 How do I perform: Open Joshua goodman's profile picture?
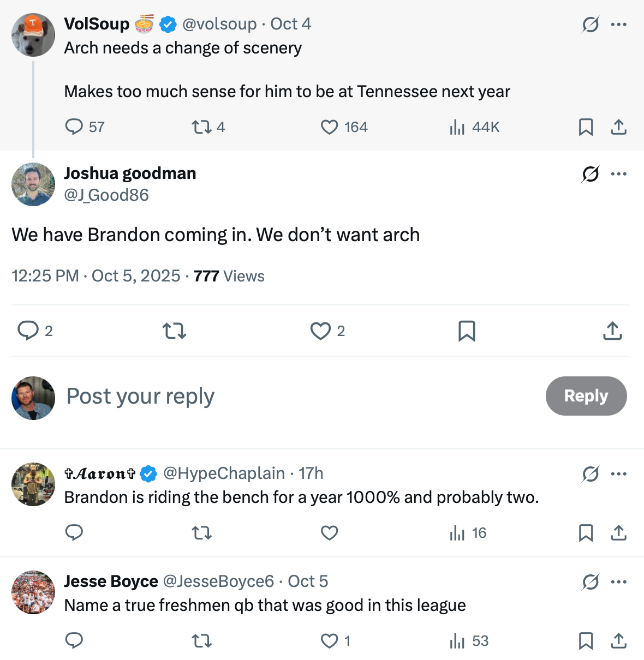33,184
